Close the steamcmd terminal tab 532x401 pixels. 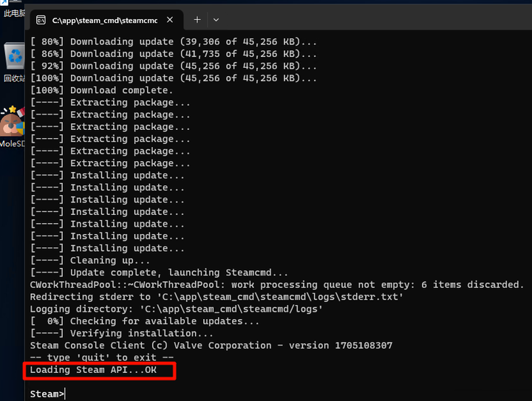coord(170,20)
